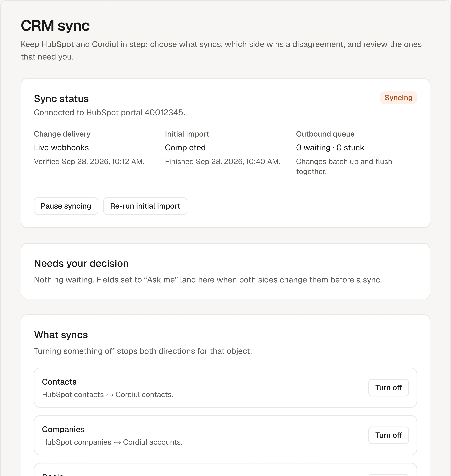Image resolution: width=451 pixels, height=476 pixels.
Task: Select Turning something off description text
Action: 143,351
